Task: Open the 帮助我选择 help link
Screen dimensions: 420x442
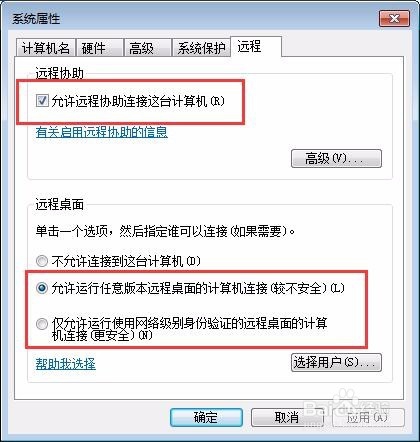Action: point(66,364)
